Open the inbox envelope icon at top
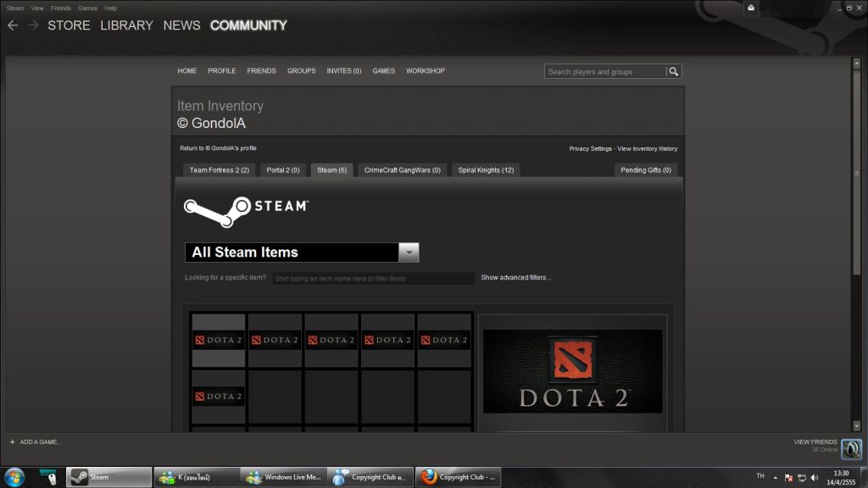This screenshot has height=488, width=868. coord(751,8)
